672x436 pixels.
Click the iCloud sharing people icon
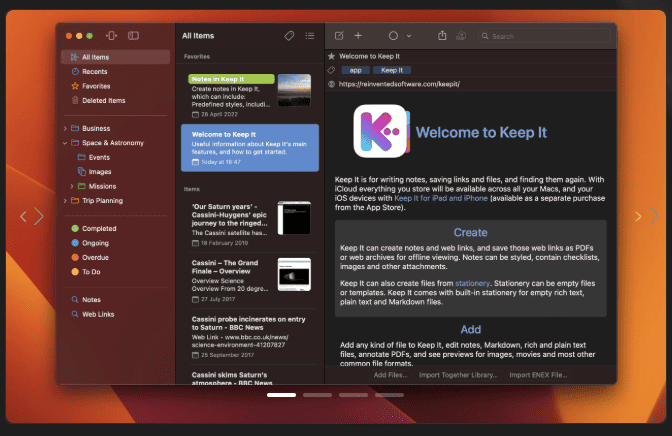pos(461,36)
